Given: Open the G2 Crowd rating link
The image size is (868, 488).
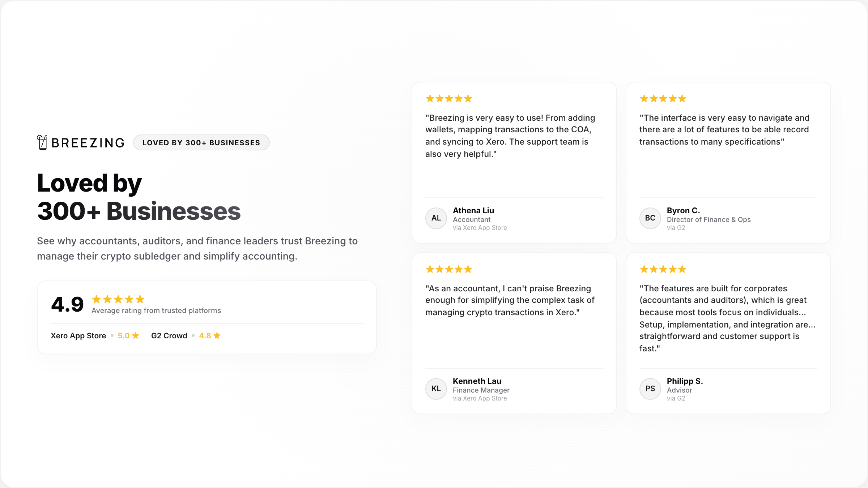Looking at the screenshot, I should [x=186, y=336].
